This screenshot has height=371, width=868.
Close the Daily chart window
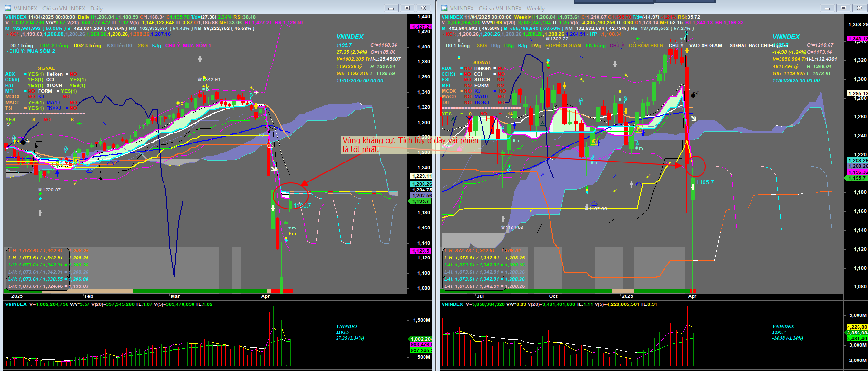pos(424,8)
